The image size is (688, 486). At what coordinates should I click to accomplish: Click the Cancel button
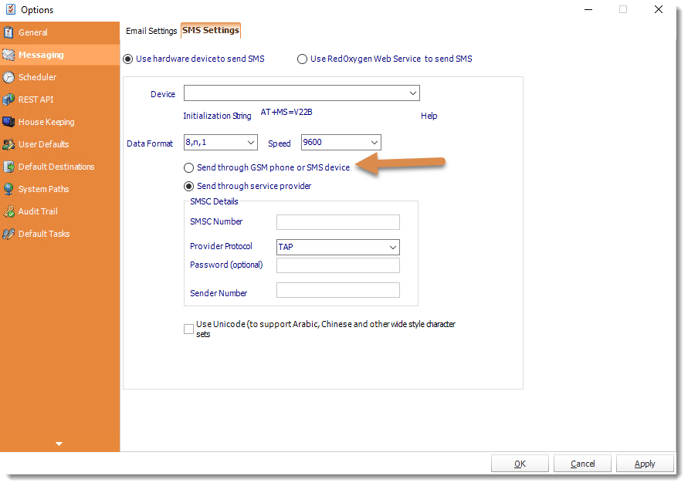(582, 464)
